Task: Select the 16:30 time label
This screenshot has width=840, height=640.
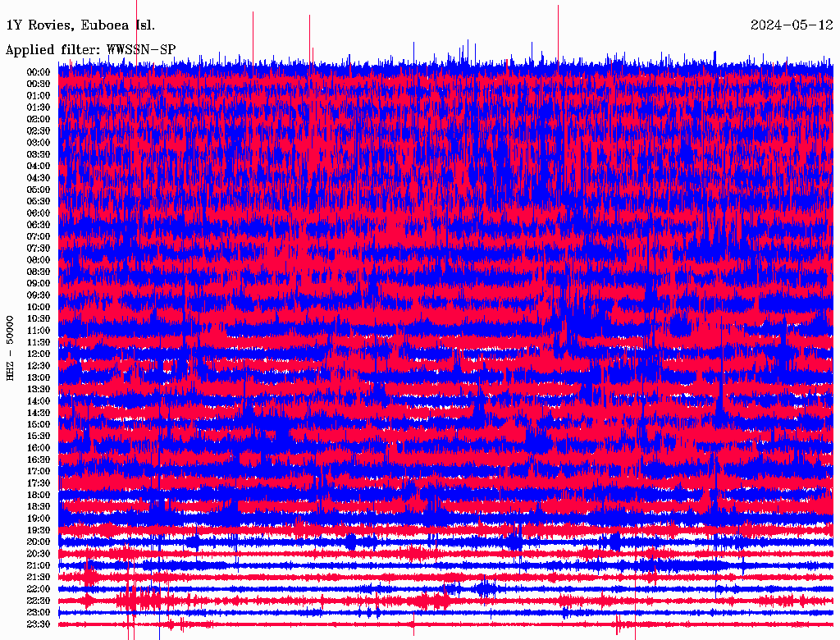Action: point(39,460)
